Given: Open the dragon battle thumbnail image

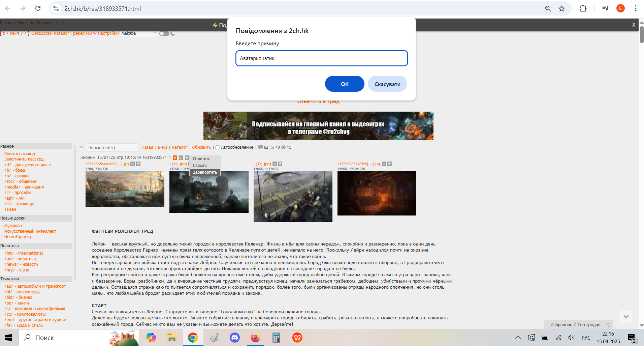Looking at the screenshot, I should [293, 196].
